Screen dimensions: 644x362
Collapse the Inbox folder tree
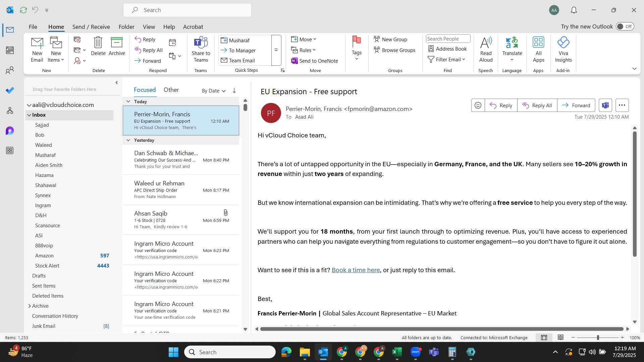coord(30,115)
